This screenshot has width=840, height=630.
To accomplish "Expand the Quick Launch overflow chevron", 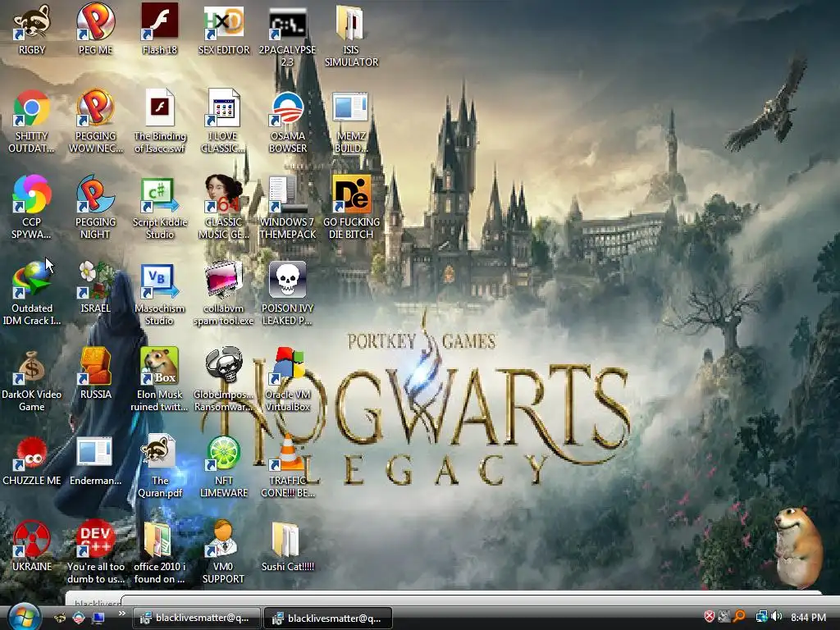I will (122, 614).
